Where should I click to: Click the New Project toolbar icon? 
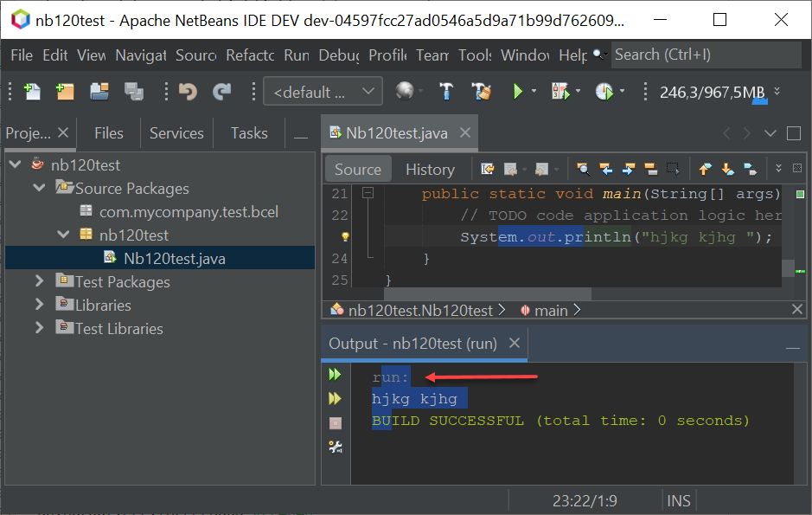pyautogui.click(x=65, y=92)
